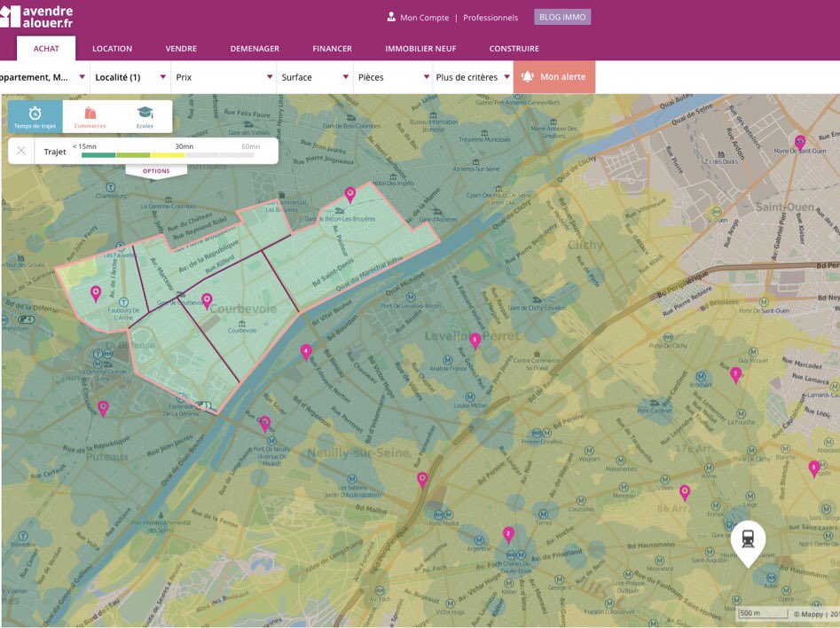Open the Plus de critères dropdown

(x=473, y=77)
